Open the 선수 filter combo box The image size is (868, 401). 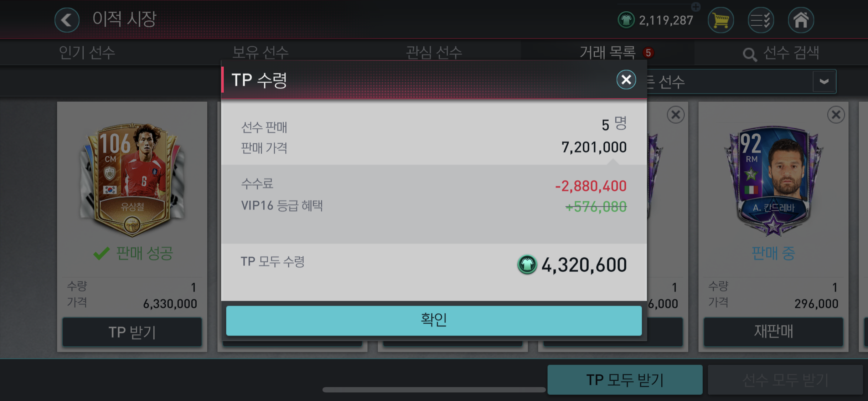point(741,82)
